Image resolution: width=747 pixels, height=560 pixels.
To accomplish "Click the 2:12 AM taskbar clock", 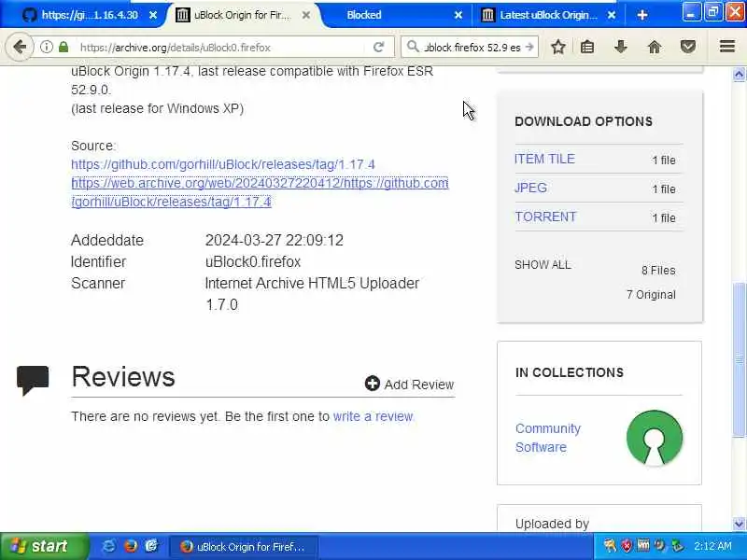I will pos(712,546).
